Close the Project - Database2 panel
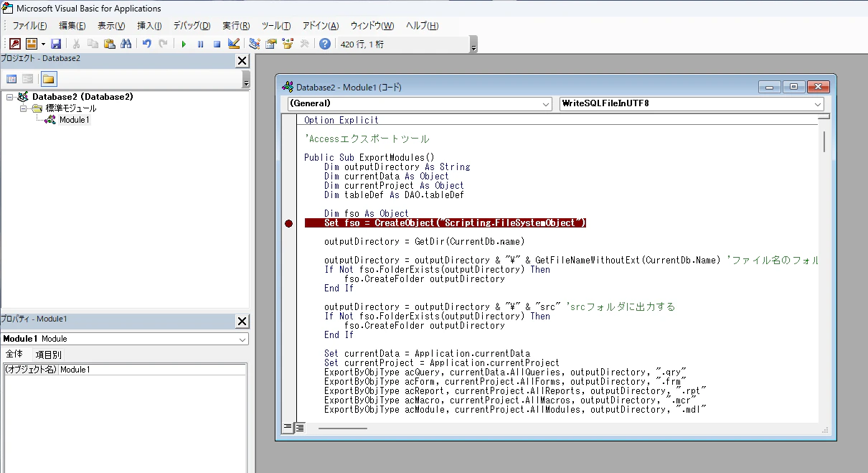Screen dimensions: 868x473 pyautogui.click(x=242, y=61)
